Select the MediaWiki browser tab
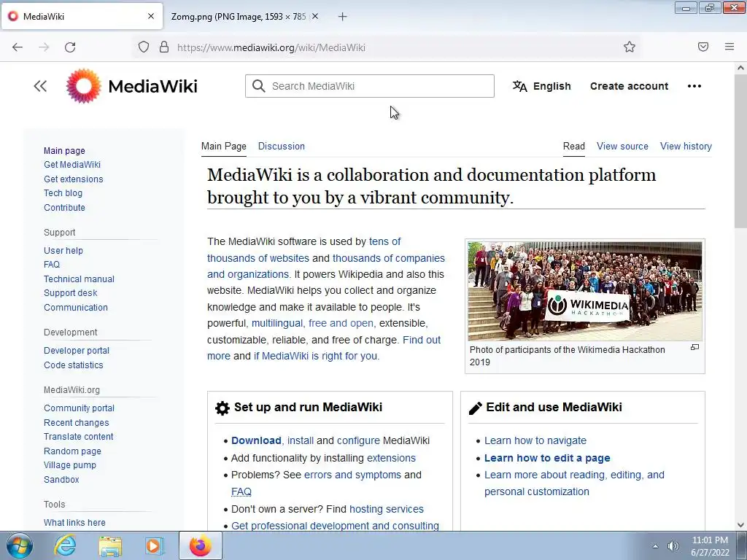 [82, 17]
